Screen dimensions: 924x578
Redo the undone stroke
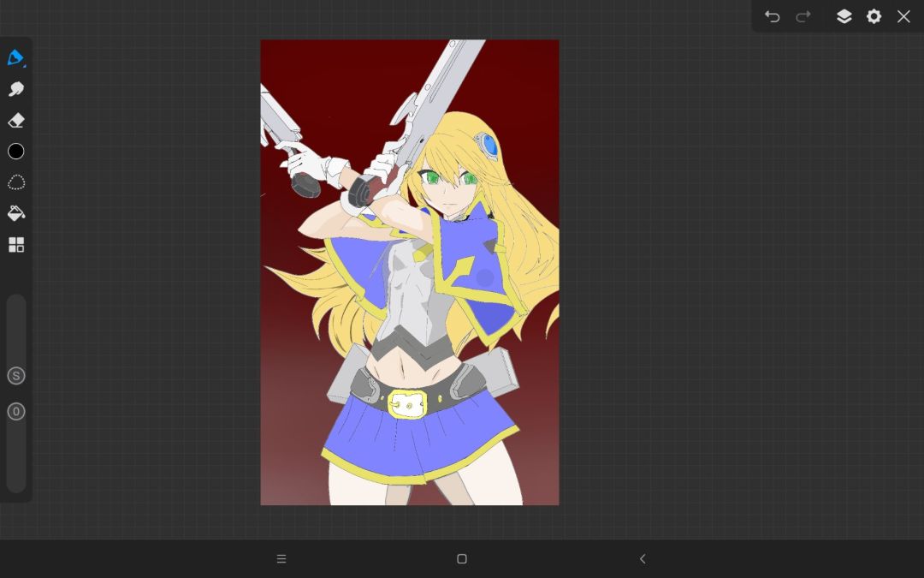tap(803, 16)
